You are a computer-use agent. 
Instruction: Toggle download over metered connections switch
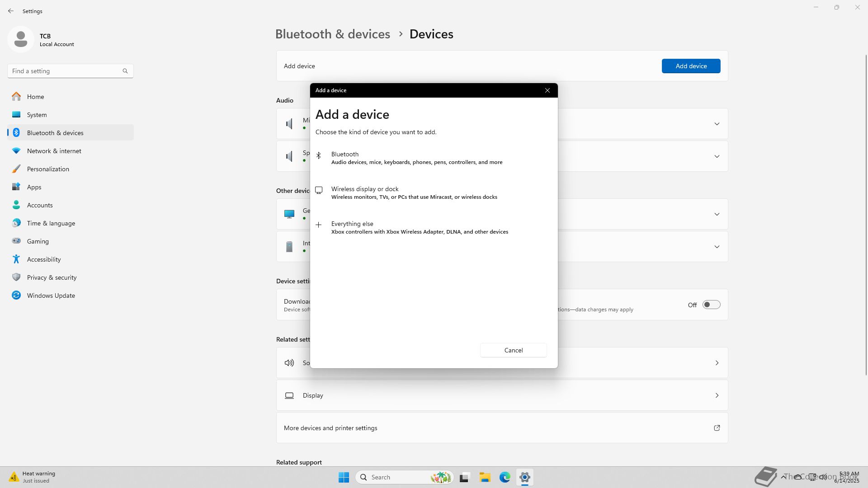pyautogui.click(x=711, y=305)
